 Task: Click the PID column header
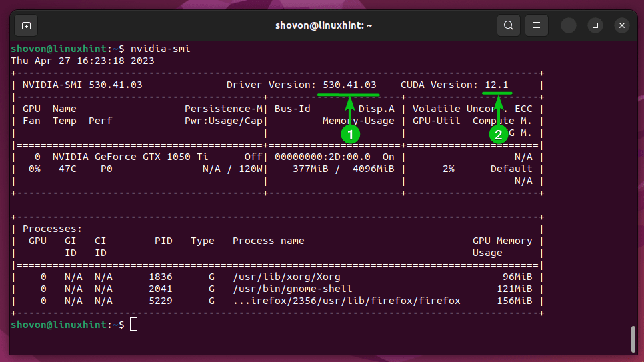tap(163, 241)
